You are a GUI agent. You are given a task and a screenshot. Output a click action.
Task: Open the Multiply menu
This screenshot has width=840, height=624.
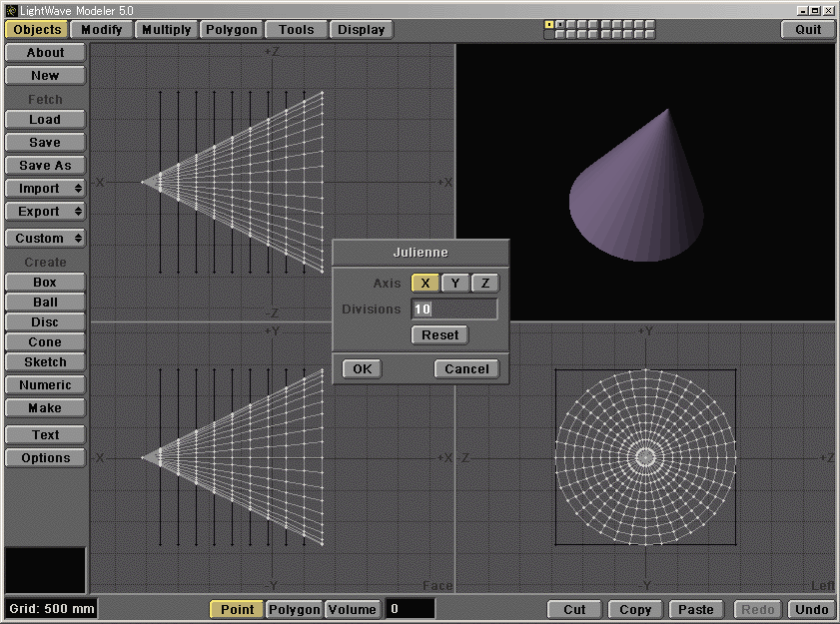165,29
